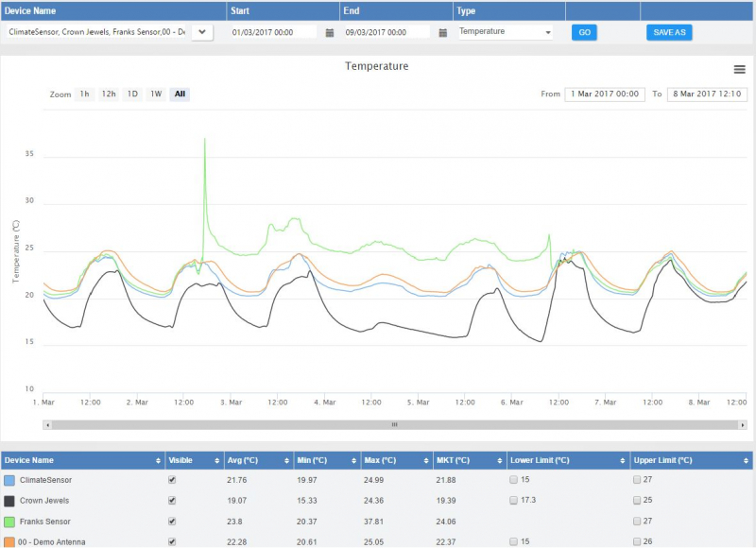Open the Type Temperature dropdown
Screen dimensions: 756x548
(506, 32)
